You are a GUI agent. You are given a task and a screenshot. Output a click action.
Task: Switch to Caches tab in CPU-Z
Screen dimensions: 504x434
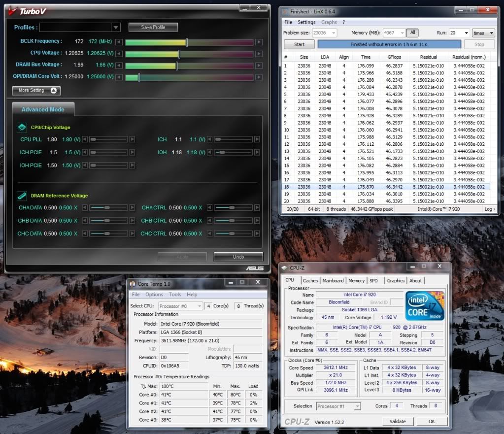pos(310,281)
